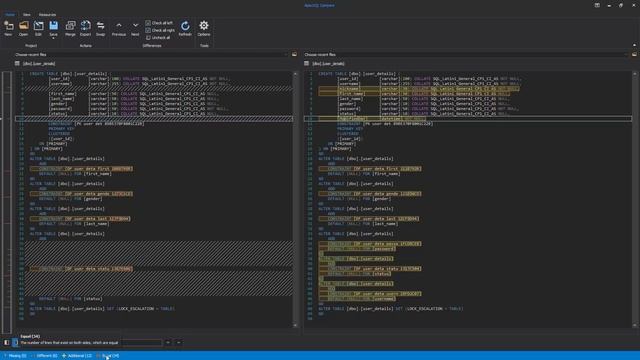The width and height of the screenshot is (640, 360).
Task: Select right [dbo].[user_details] title
Action: (x=328, y=64)
